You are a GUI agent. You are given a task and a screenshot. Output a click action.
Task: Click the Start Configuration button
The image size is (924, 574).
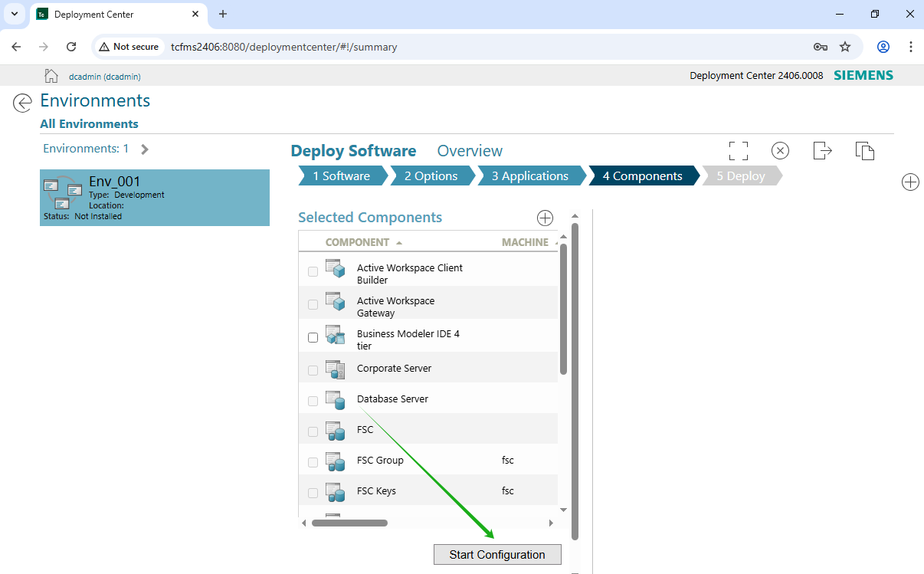497,555
